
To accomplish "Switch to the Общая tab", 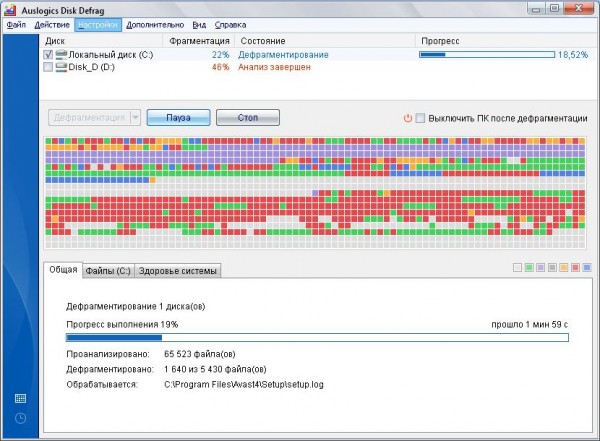I will [x=63, y=270].
